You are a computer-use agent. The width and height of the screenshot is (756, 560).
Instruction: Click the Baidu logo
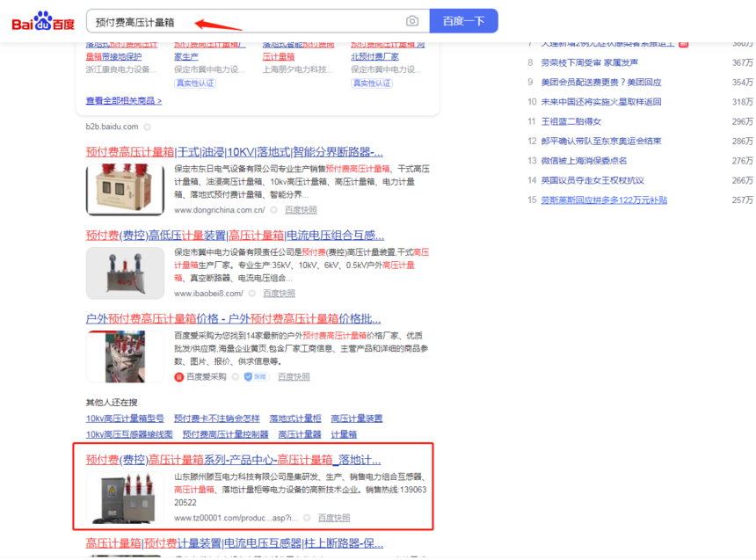(x=43, y=22)
